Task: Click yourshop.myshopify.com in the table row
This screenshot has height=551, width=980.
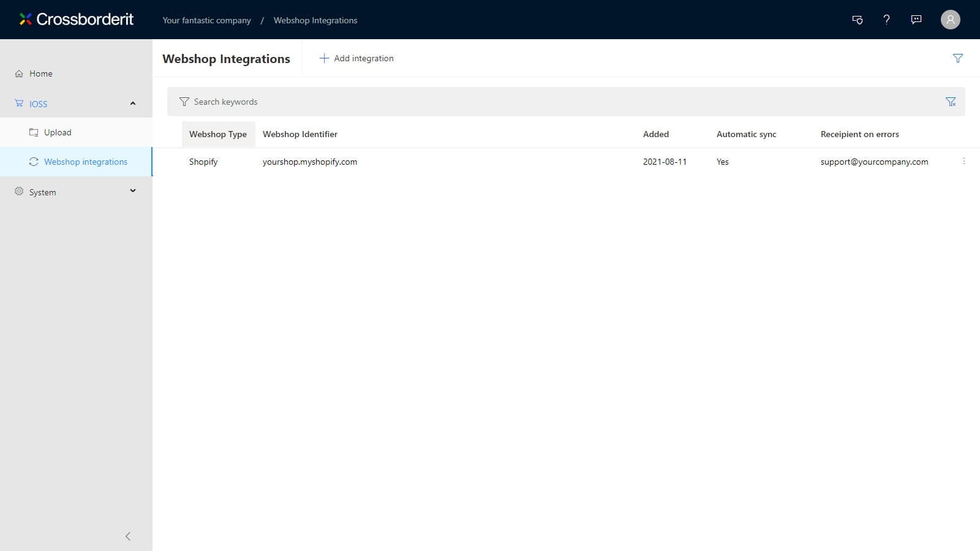Action: pyautogui.click(x=310, y=162)
